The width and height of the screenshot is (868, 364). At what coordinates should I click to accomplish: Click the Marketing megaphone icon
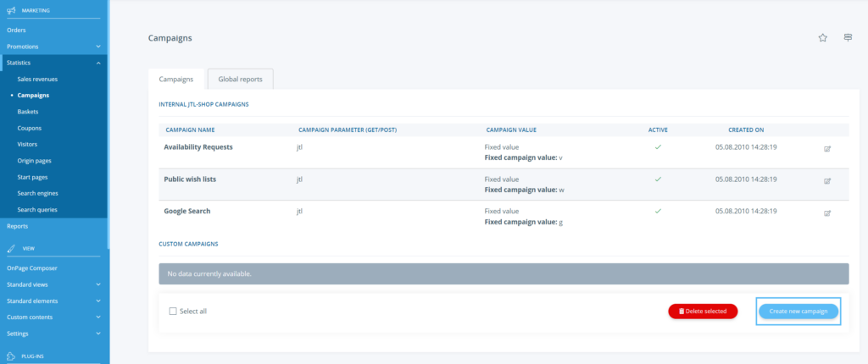tap(10, 10)
